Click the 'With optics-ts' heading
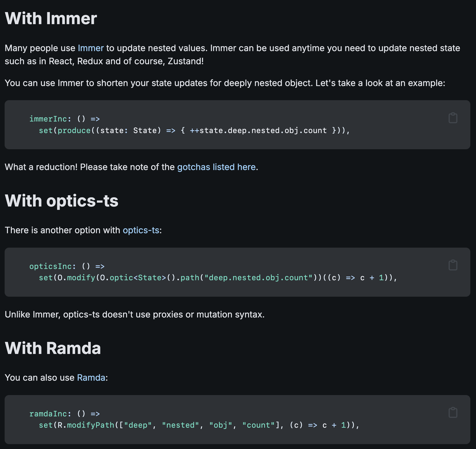476x449 pixels. [62, 201]
